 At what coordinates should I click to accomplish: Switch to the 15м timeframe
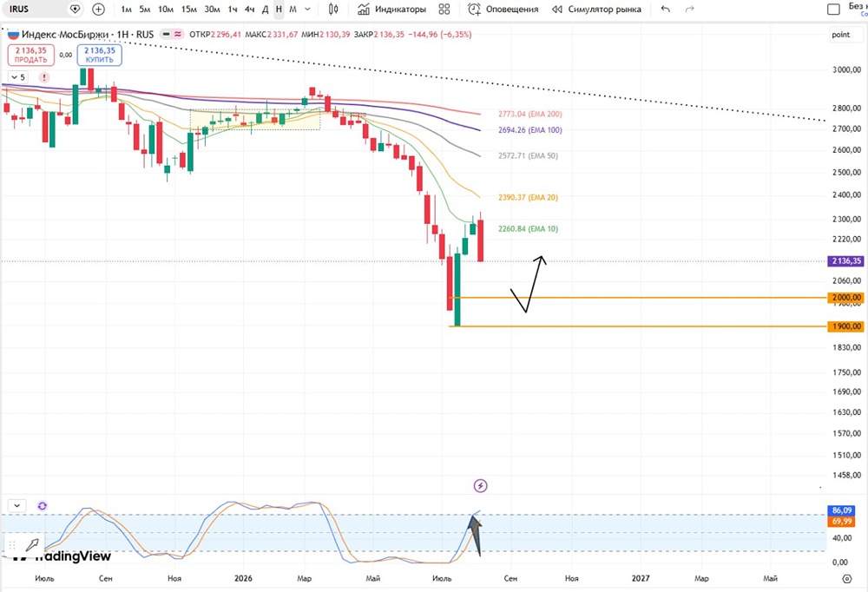point(188,10)
